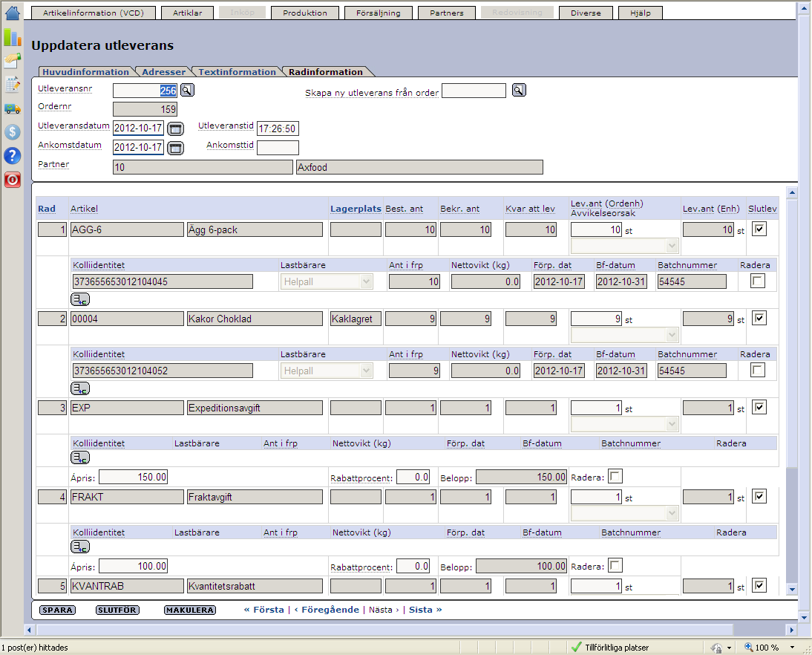Open the zoom 100 % dropdown arrow
The image size is (812, 655).
tap(792, 648)
